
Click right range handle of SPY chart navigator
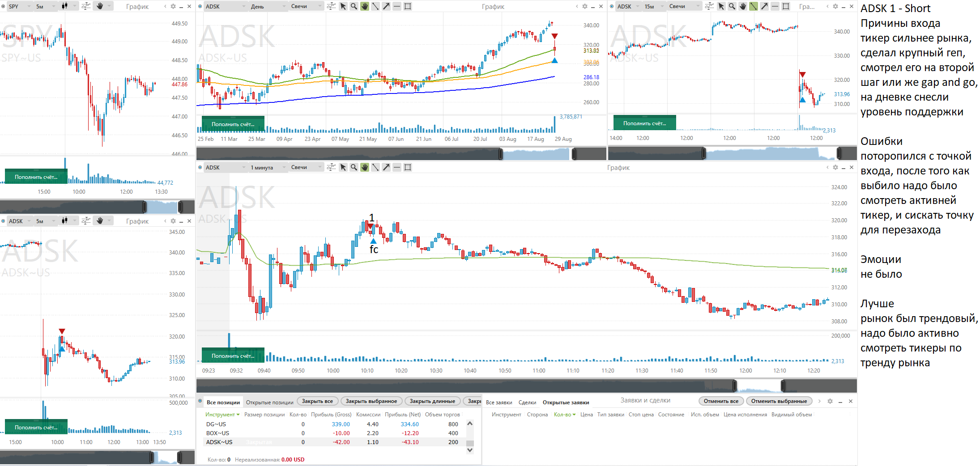(x=180, y=207)
